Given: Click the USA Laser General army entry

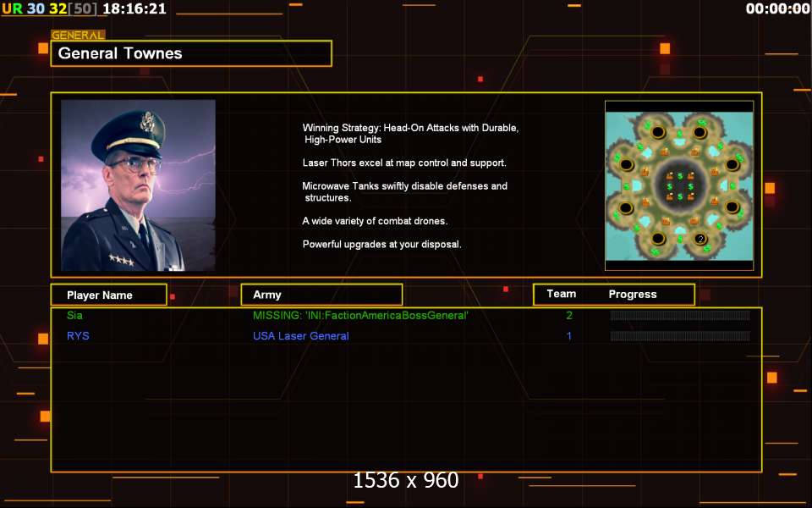Looking at the screenshot, I should [x=301, y=336].
